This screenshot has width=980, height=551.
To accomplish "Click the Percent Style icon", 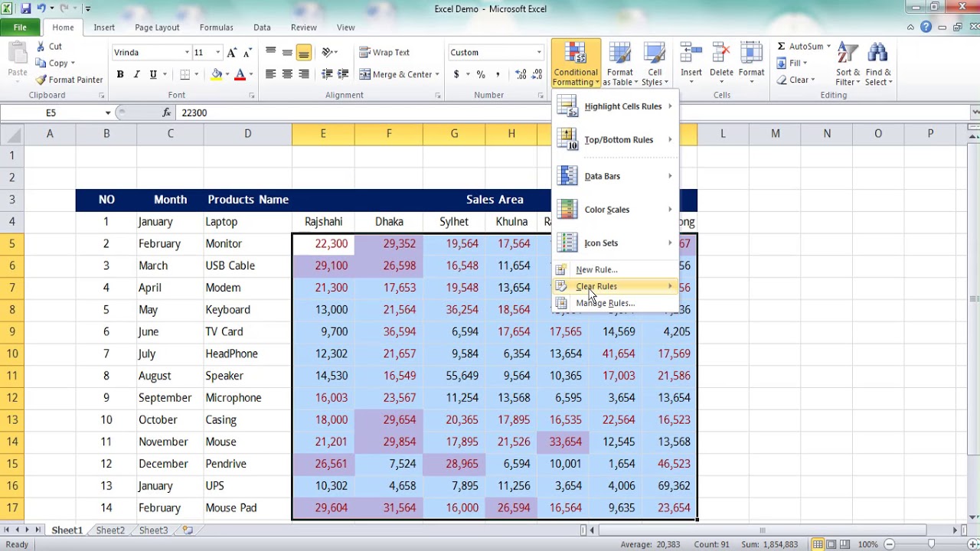I will tap(481, 74).
